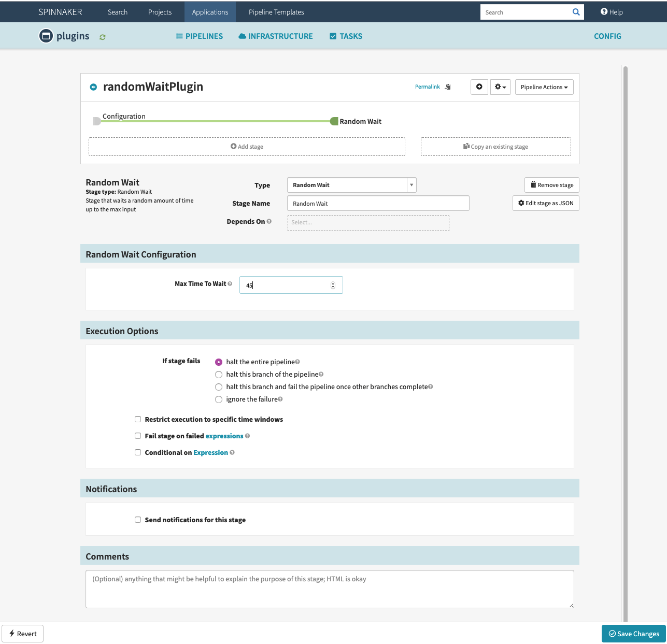Click the Max Time To Wait field

click(x=291, y=285)
